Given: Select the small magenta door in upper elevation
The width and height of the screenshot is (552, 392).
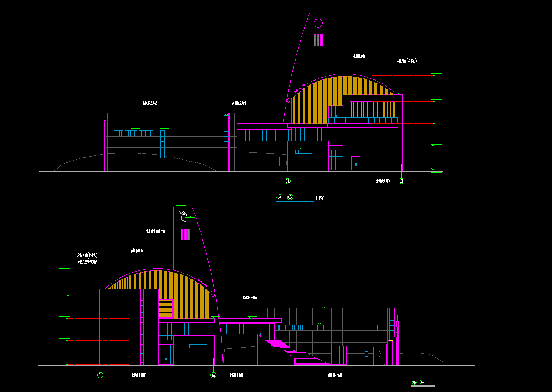Looking at the screenshot, I should (356, 163).
